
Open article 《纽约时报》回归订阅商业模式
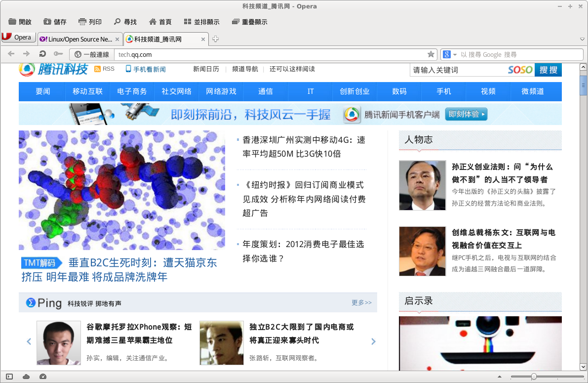click(304, 199)
